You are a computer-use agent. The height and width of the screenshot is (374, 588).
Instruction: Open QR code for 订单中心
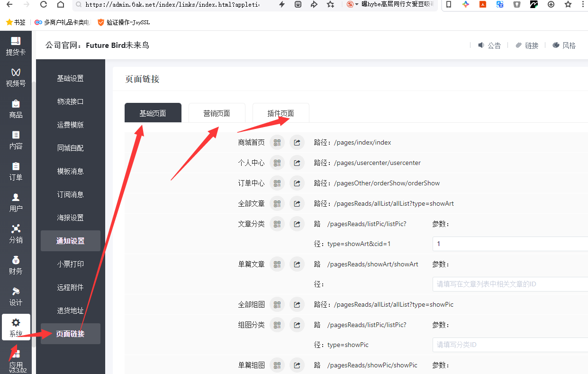(277, 183)
